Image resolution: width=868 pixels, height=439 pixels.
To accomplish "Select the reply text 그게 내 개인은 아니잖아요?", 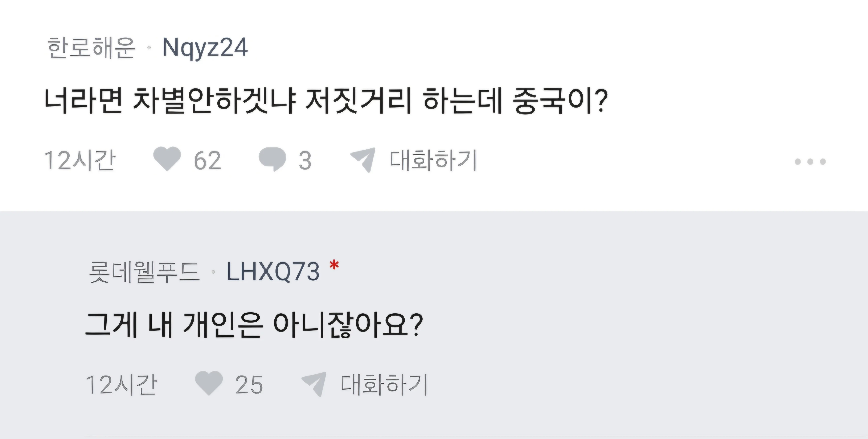I will (x=254, y=325).
